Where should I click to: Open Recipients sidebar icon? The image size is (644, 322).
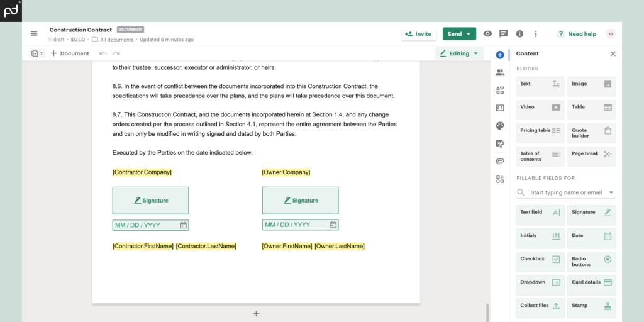[x=500, y=73]
